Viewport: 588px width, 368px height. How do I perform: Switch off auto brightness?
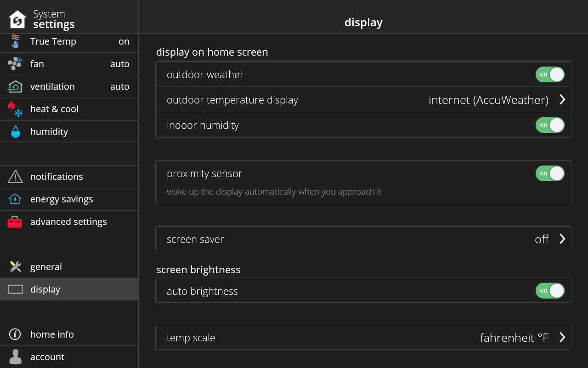550,291
